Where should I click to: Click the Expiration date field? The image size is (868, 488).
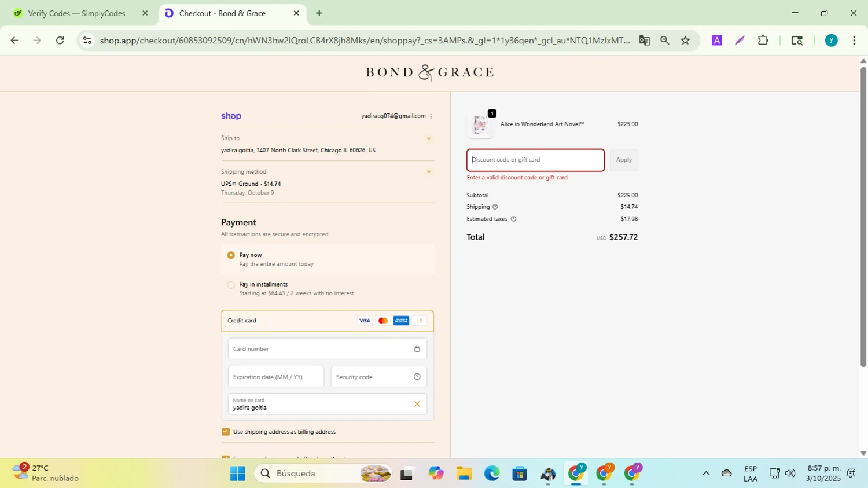tap(276, 377)
